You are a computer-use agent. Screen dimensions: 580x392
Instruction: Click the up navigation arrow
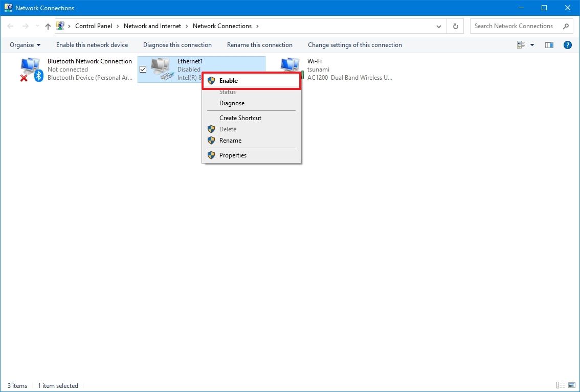tap(48, 26)
